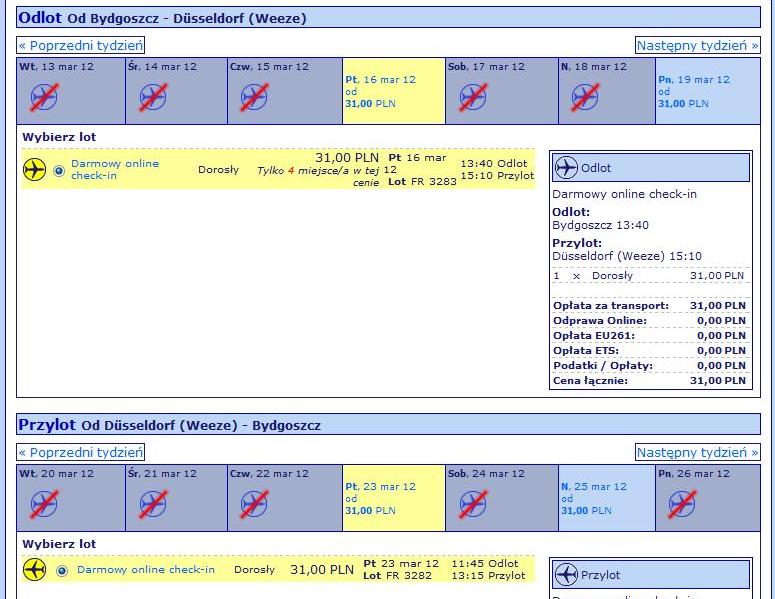Click the first 'Wybierz lot' label
This screenshot has width=775, height=599.
(x=59, y=137)
